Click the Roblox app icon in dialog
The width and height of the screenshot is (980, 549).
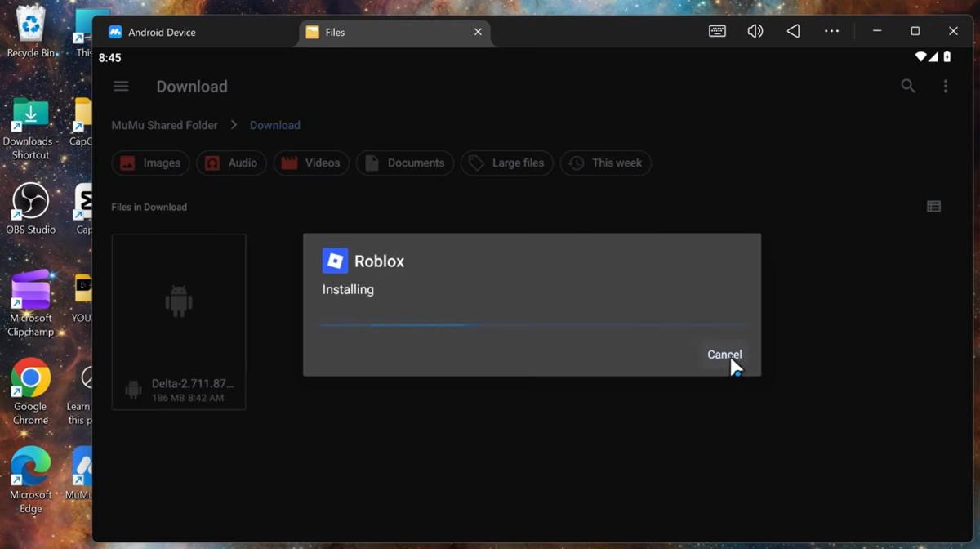pos(335,261)
